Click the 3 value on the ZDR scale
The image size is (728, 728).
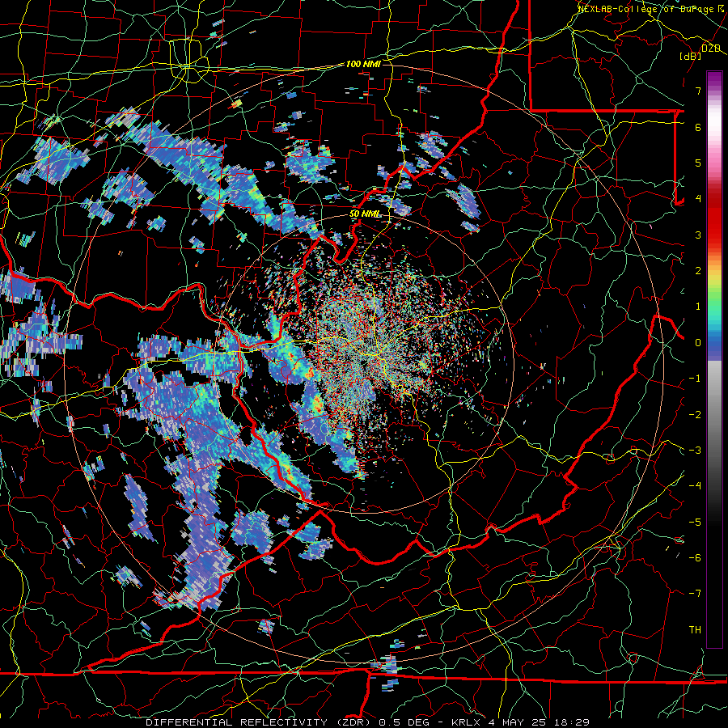pos(698,235)
